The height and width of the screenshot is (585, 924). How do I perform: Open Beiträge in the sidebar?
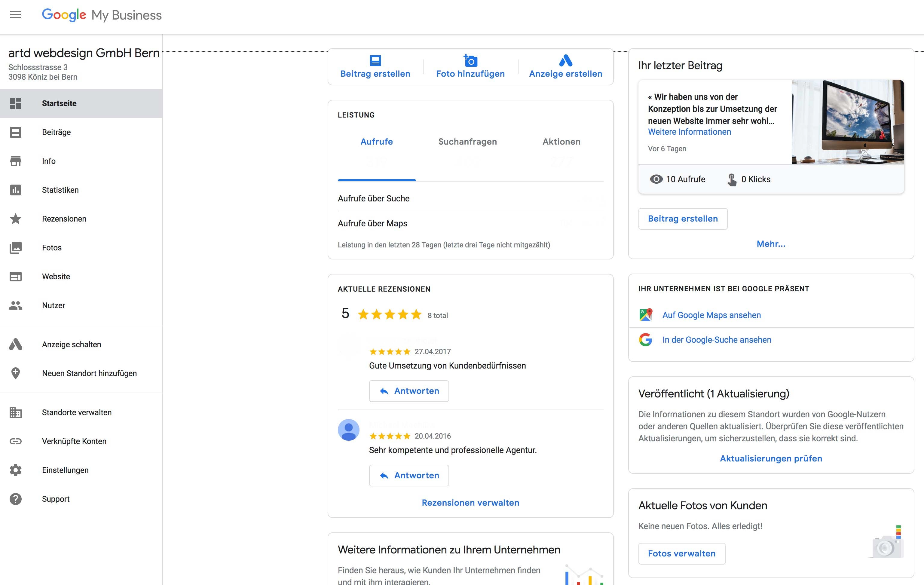[81, 132]
